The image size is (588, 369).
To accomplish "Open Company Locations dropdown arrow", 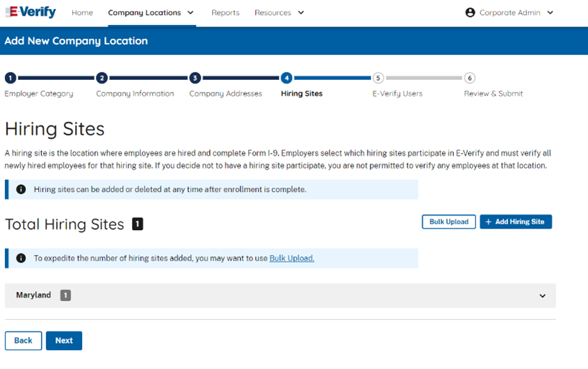I will [x=190, y=13].
